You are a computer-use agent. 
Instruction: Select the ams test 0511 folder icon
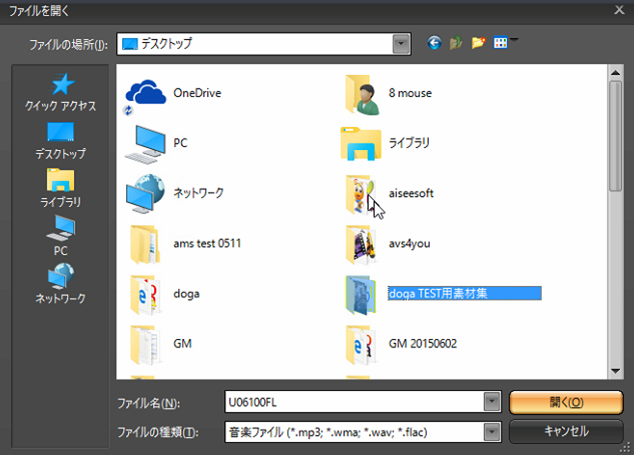coord(145,244)
